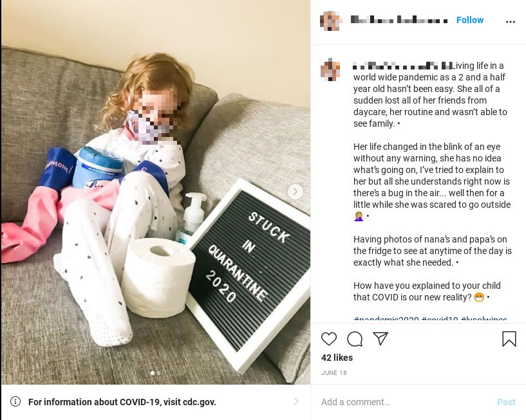The image size is (526, 420).
Task: Open the poster's profile picture in header
Action: [x=330, y=21]
